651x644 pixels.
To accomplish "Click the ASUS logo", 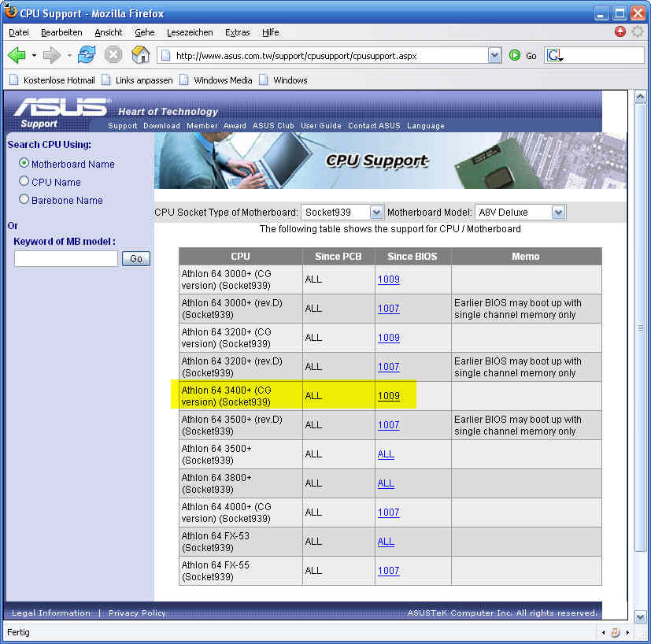I will (61, 107).
